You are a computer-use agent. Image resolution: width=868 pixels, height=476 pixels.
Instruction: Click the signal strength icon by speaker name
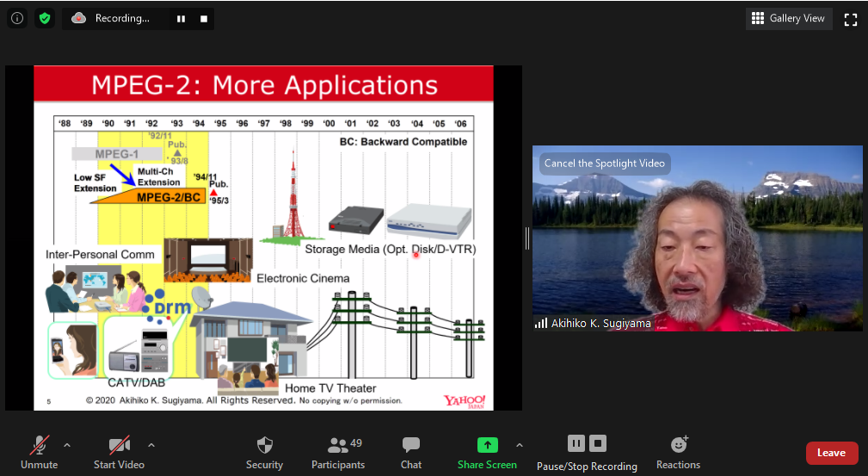541,323
